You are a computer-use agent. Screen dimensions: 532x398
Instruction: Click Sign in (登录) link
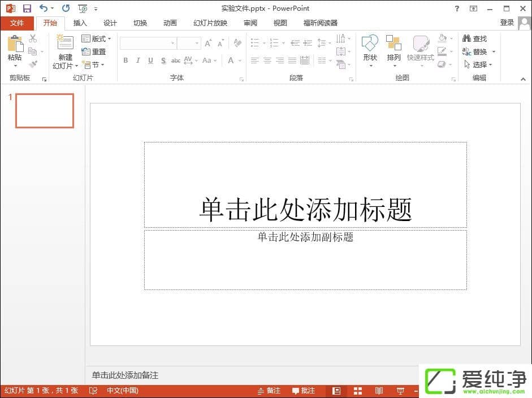point(507,23)
